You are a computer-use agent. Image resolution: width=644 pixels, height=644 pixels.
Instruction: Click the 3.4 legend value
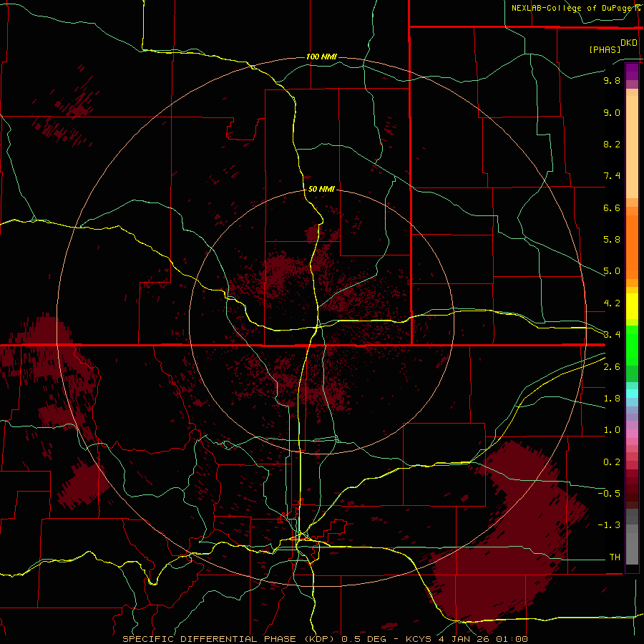pyautogui.click(x=612, y=335)
